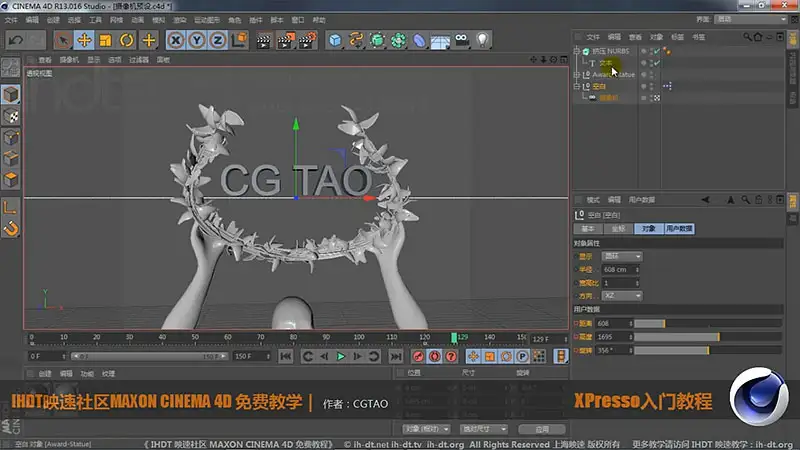Activate the Rotate tool
Screen dimensions: 800x450
(127, 40)
